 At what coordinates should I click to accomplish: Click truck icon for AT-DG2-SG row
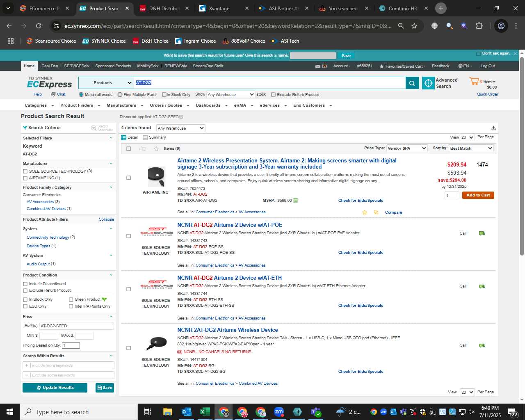[482, 345]
